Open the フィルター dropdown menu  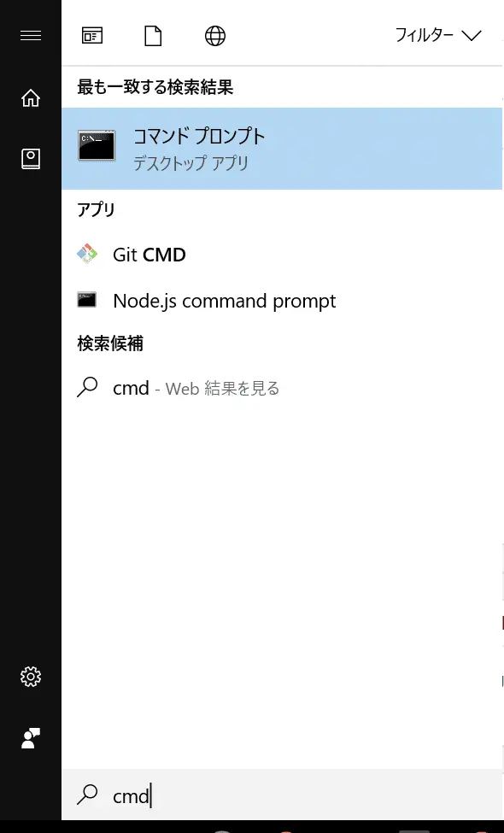[438, 36]
